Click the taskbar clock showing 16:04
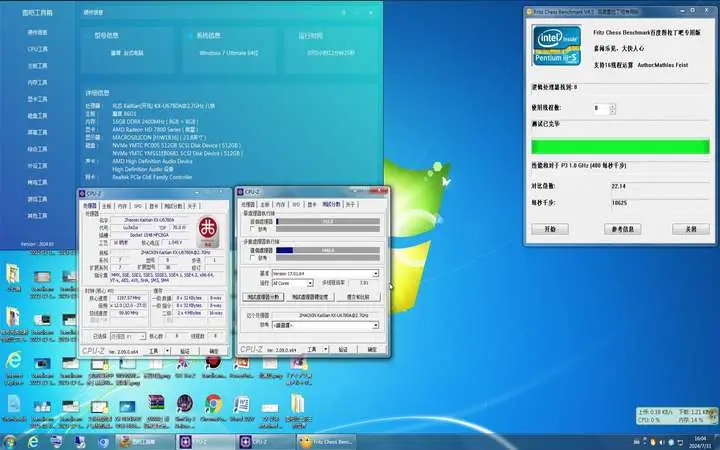The height and width of the screenshot is (450, 720). tap(700, 442)
